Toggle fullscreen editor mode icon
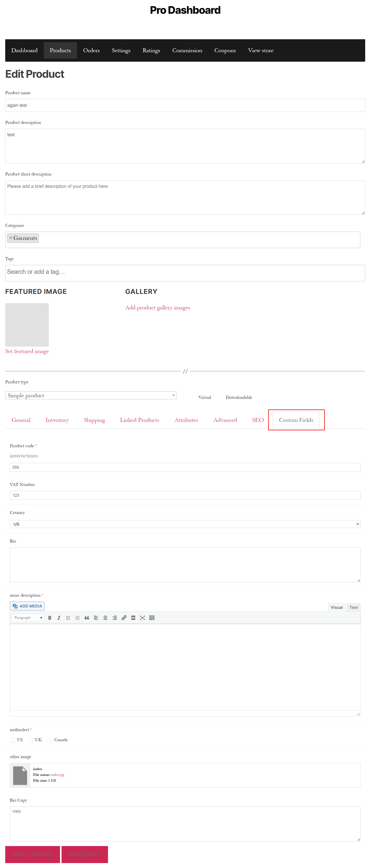371x868 pixels. pos(142,618)
